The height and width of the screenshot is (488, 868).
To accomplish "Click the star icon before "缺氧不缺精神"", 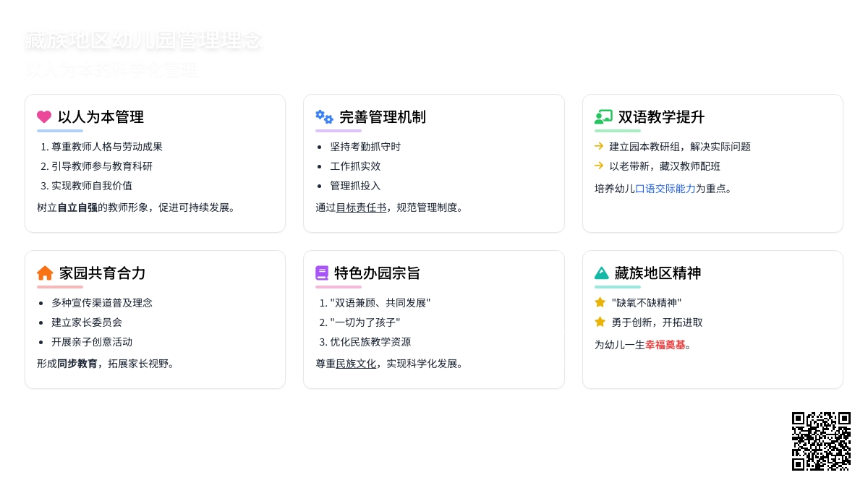I will click(x=600, y=302).
